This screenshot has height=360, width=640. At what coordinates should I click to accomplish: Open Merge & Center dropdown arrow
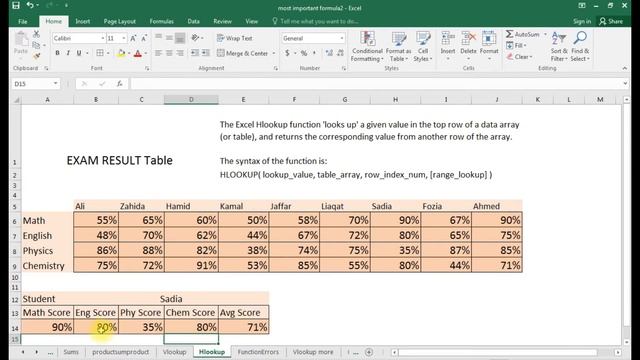point(273,53)
